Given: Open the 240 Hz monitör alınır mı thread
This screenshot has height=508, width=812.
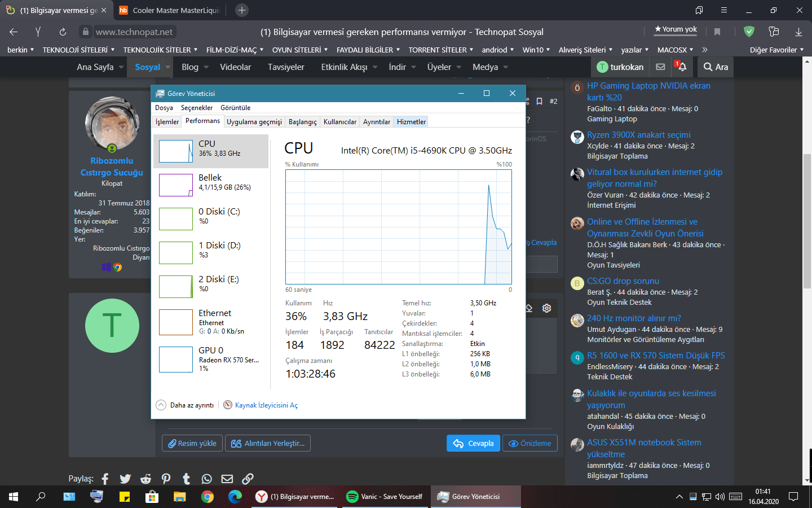Looking at the screenshot, I should pos(634,318).
